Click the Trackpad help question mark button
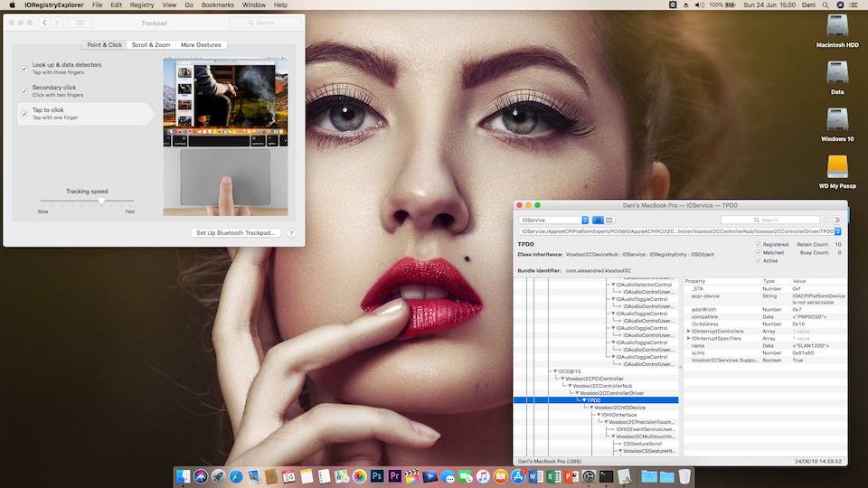This screenshot has width=868, height=488. (292, 233)
